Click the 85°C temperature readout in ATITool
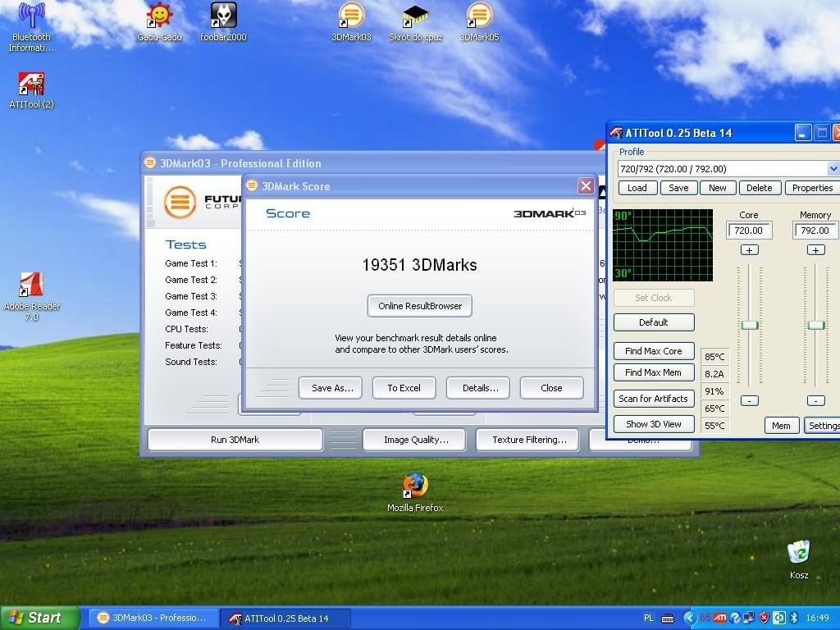The height and width of the screenshot is (630, 840). [x=714, y=357]
